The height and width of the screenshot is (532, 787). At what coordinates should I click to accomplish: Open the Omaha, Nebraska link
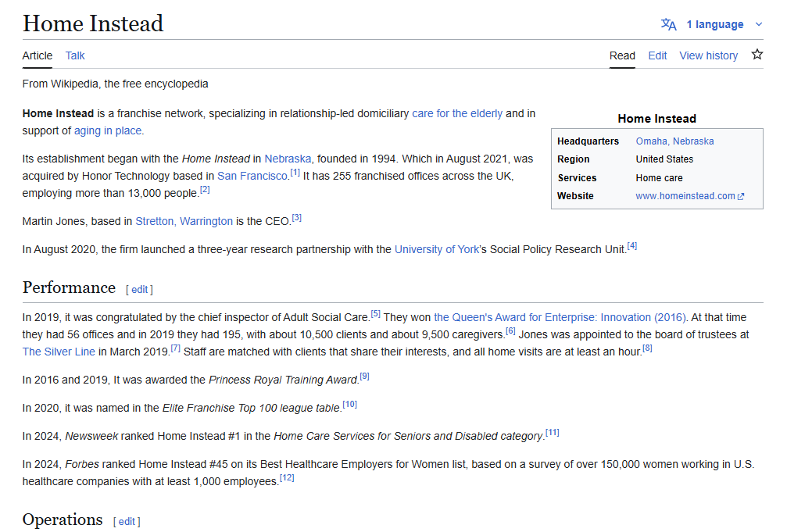(x=674, y=141)
